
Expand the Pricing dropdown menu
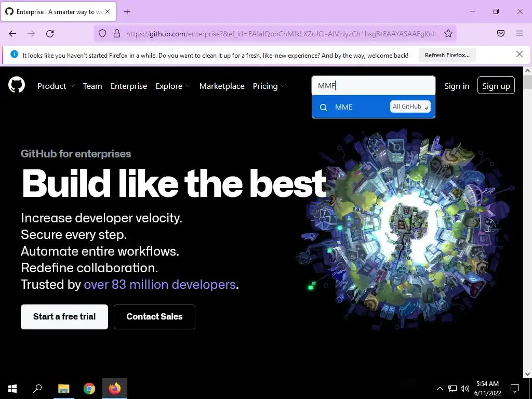tap(269, 86)
